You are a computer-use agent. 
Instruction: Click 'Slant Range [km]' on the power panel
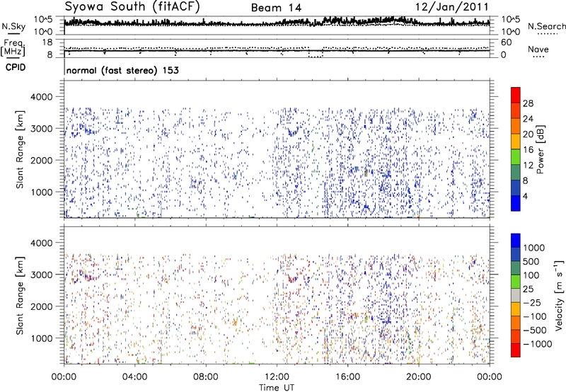20,150
